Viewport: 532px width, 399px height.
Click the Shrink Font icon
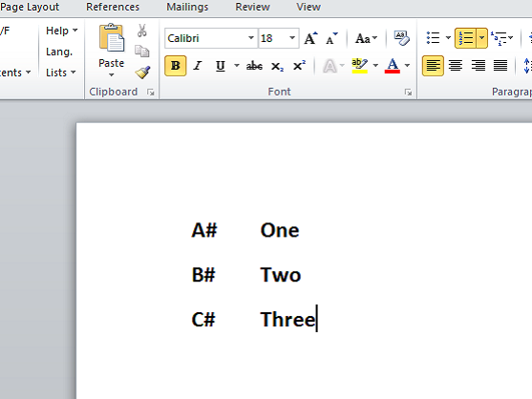pos(331,38)
